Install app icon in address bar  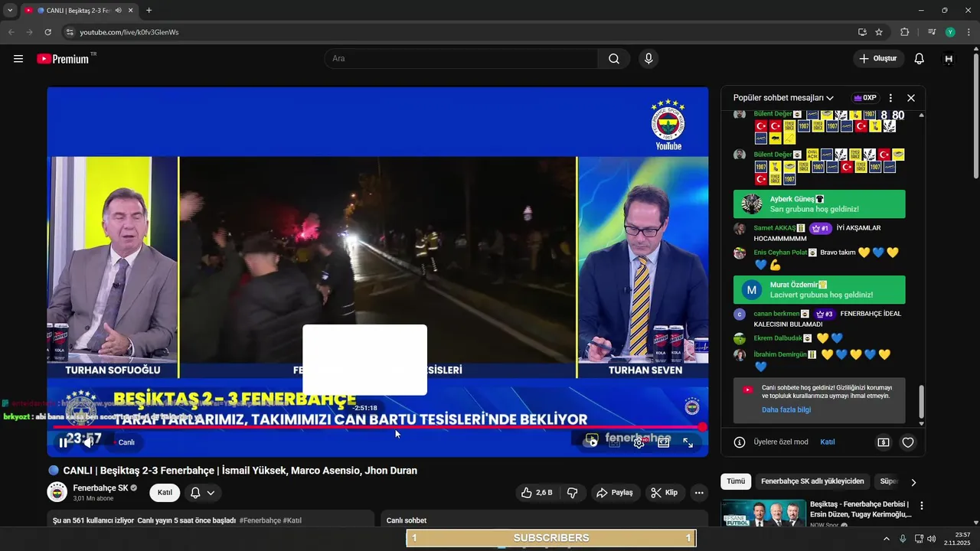point(862,32)
